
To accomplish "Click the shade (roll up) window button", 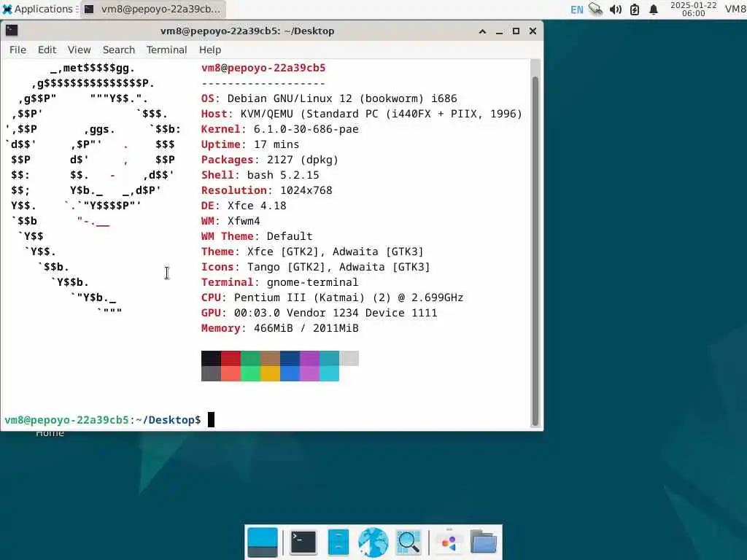I will pos(482,31).
